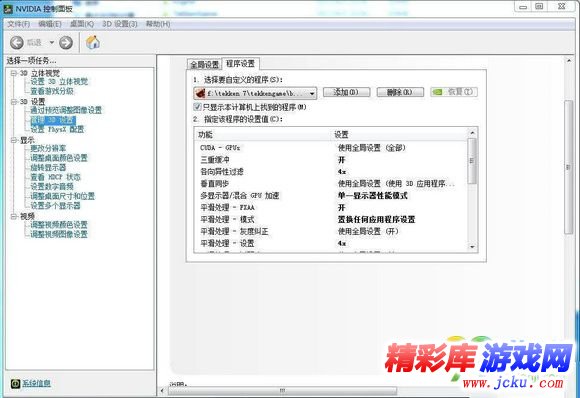The height and width of the screenshot is (398, 580).
Task: Select 调整视频图像设置 in the tree
Action: [59, 234]
